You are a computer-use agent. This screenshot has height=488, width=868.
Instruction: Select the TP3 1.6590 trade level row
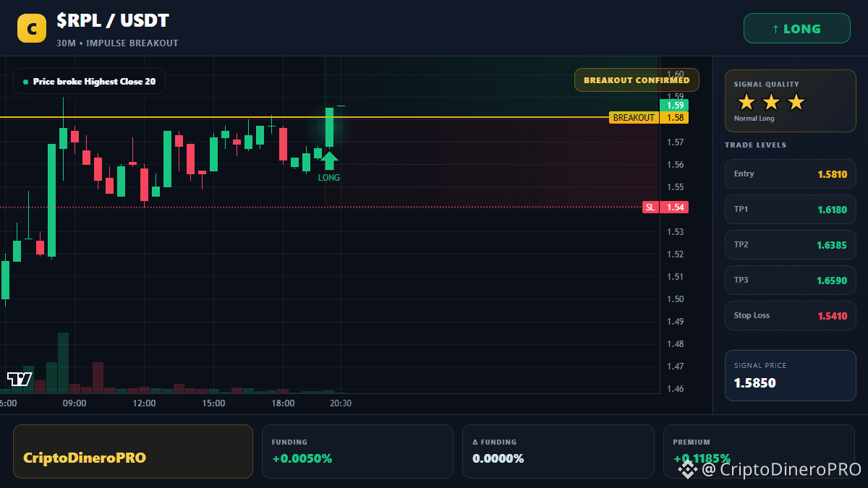(791, 280)
